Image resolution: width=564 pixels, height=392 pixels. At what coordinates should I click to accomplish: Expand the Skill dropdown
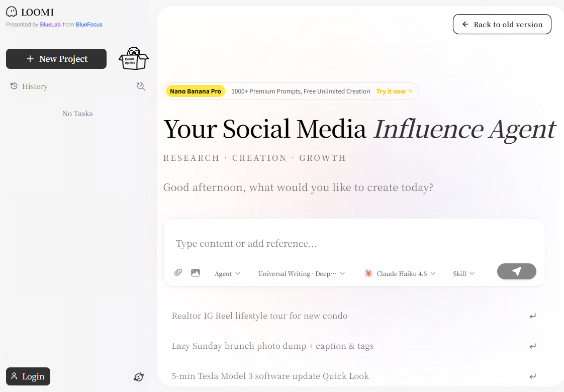463,273
